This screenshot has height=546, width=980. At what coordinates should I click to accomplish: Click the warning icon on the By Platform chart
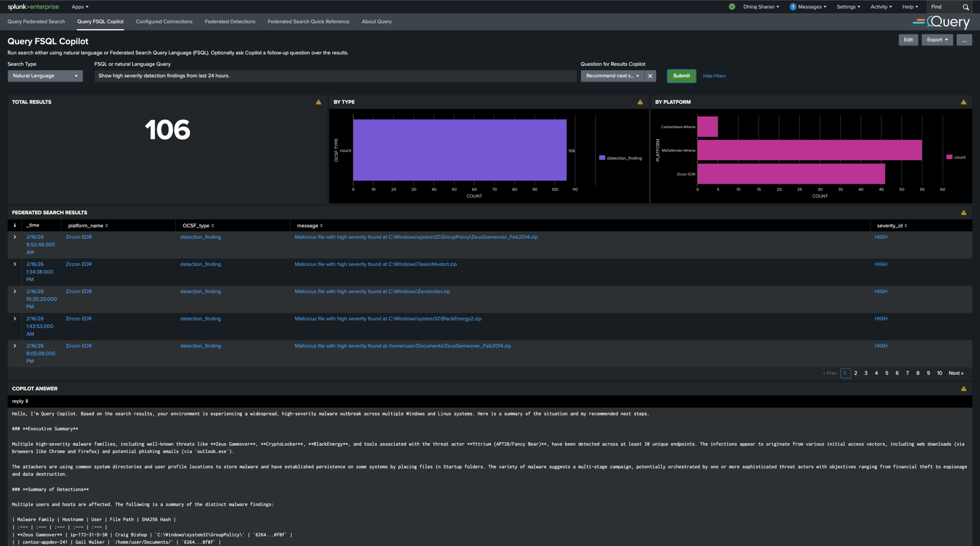[x=964, y=102]
